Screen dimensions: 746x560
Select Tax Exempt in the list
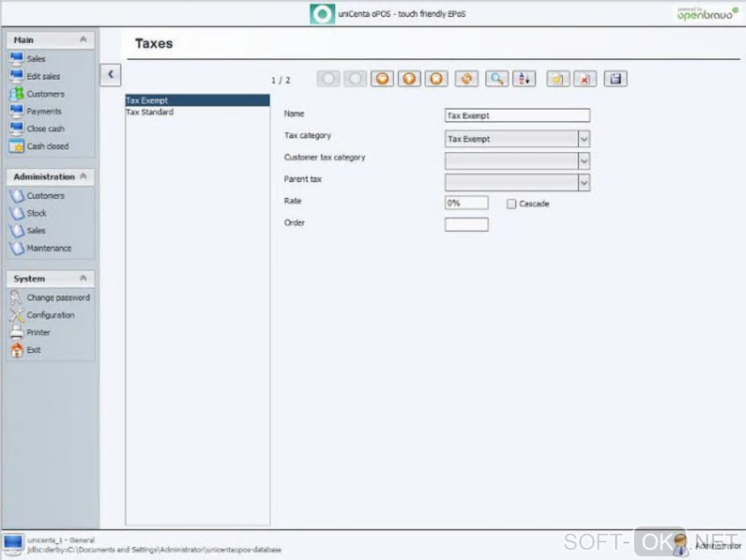point(197,100)
